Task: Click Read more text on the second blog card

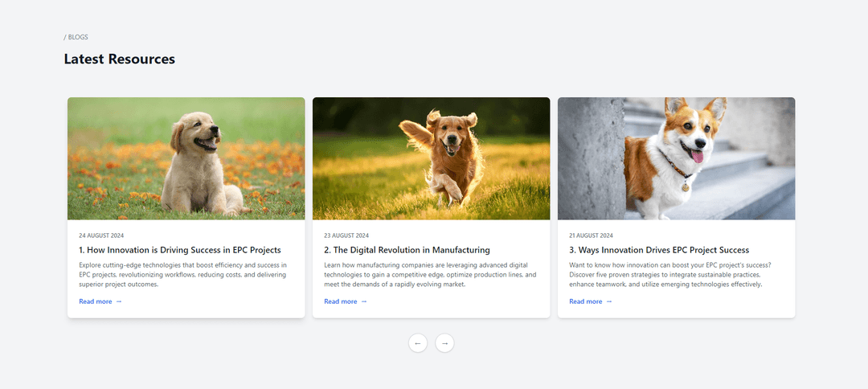Action: 341,301
